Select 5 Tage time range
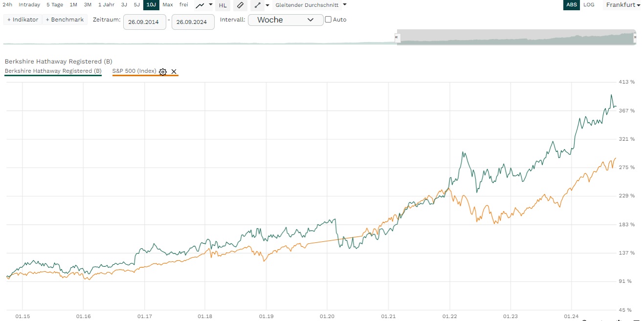The width and height of the screenshot is (644, 321). point(55,5)
